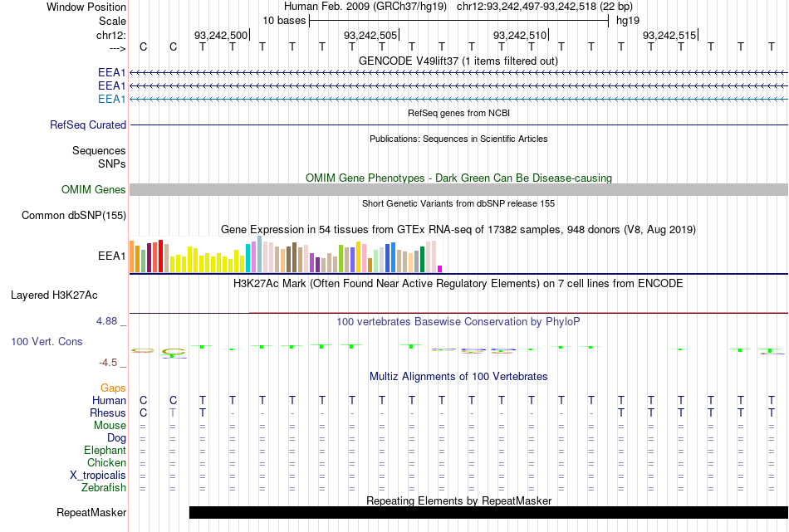Click position marker 93,242,515
The width and height of the screenshot is (789, 532).
[x=669, y=35]
